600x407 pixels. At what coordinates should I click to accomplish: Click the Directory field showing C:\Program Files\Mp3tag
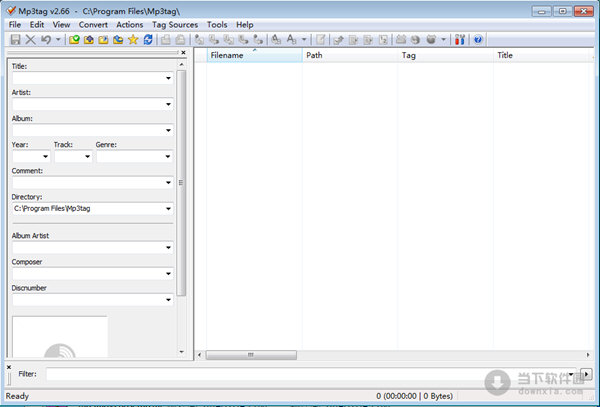coord(93,209)
